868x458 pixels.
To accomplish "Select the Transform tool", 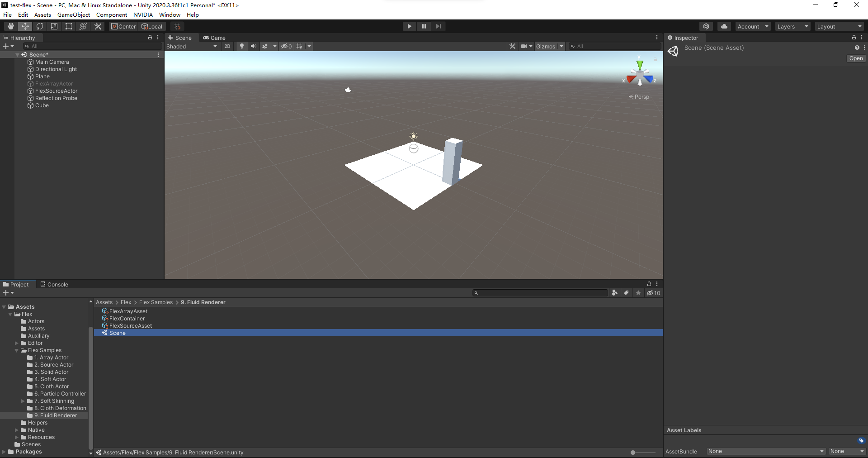I will pos(83,26).
